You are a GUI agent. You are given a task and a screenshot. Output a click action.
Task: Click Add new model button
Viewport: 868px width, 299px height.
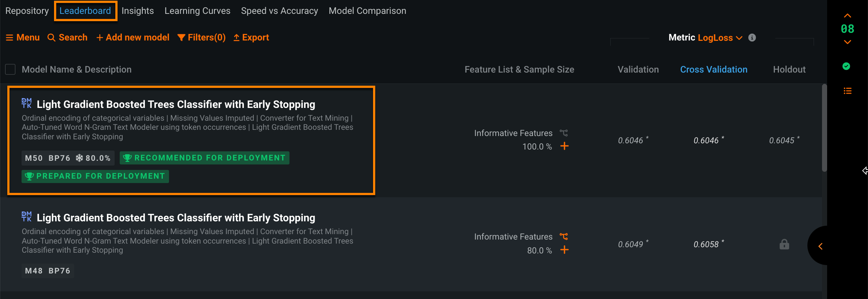(133, 38)
